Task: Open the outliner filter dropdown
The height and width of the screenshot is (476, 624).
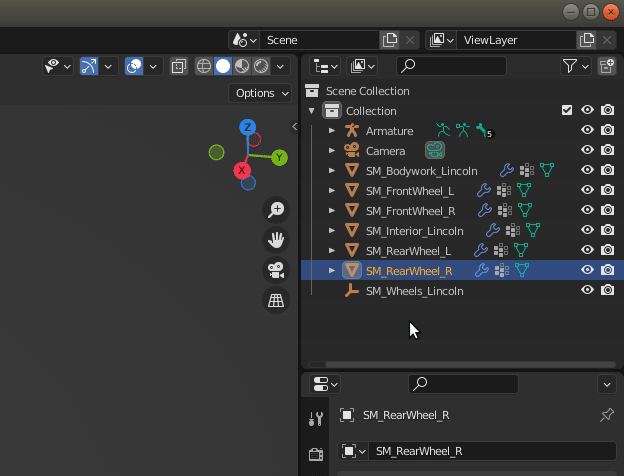Action: coord(575,66)
